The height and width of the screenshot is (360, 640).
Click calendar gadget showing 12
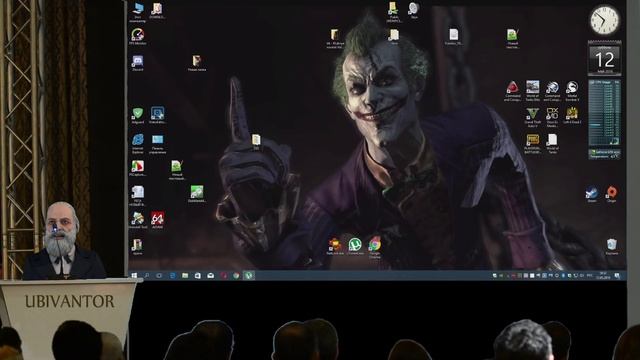(x=604, y=58)
